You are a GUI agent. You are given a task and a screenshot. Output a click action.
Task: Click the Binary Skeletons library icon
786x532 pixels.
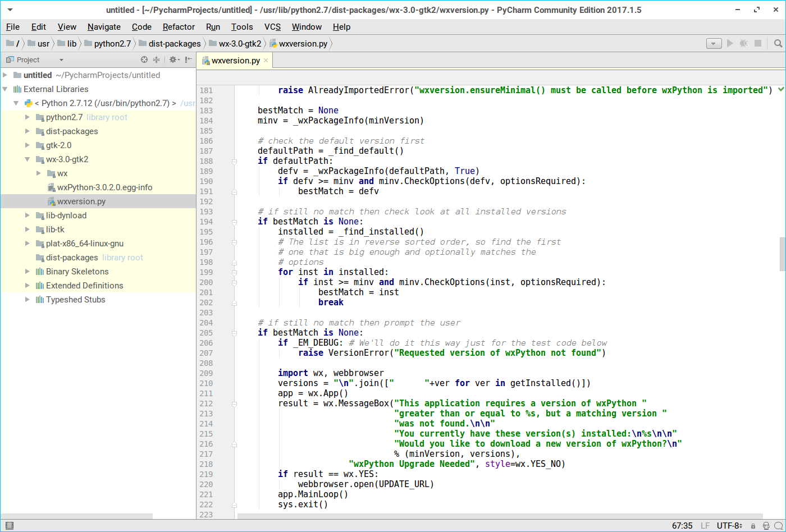(40, 272)
